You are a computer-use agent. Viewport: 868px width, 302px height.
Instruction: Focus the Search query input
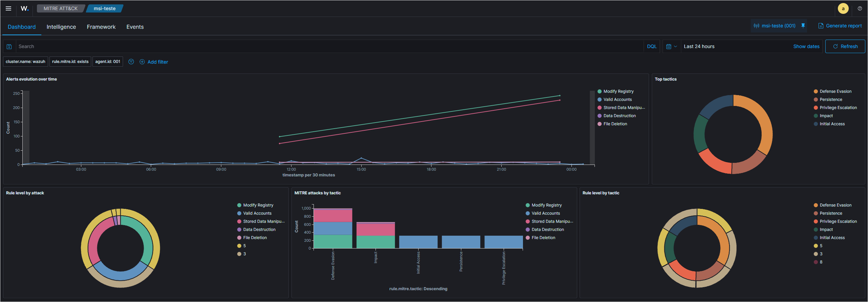coord(330,46)
